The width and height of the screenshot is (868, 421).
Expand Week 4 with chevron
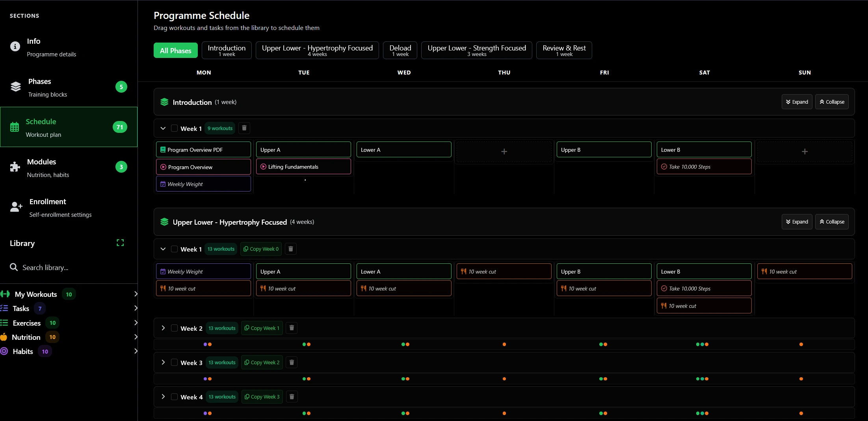(163, 397)
